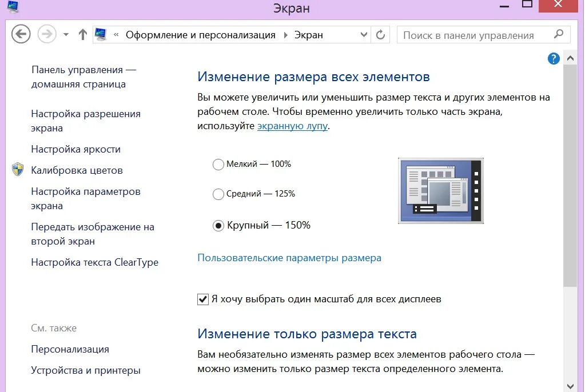Open Настройка параметров экрана link
The image size is (585, 392).
86,198
